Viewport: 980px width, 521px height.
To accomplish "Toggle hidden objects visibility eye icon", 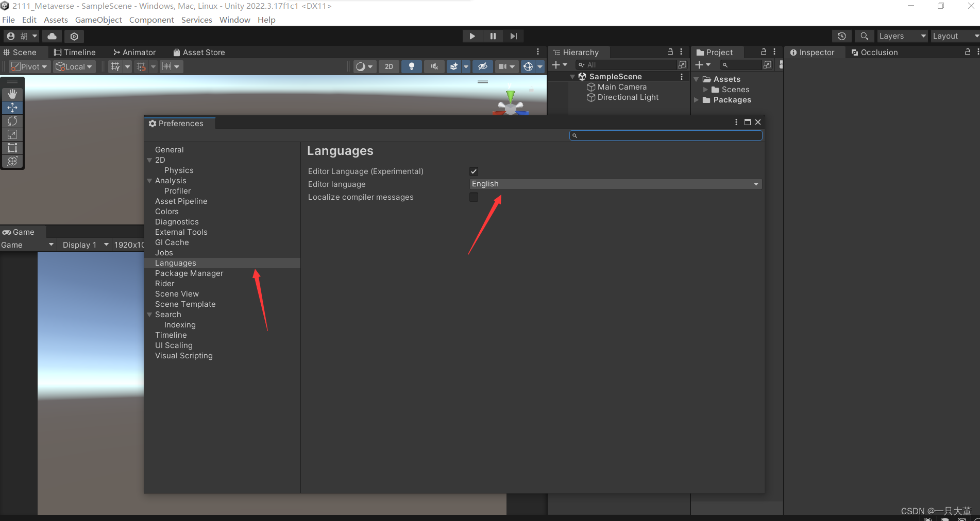I will pos(482,66).
